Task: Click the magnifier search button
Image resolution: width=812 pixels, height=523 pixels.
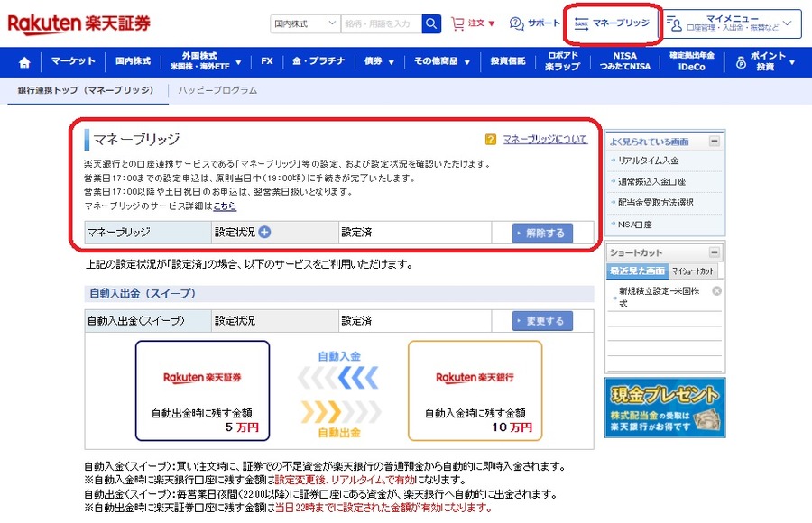Action: coord(431,23)
